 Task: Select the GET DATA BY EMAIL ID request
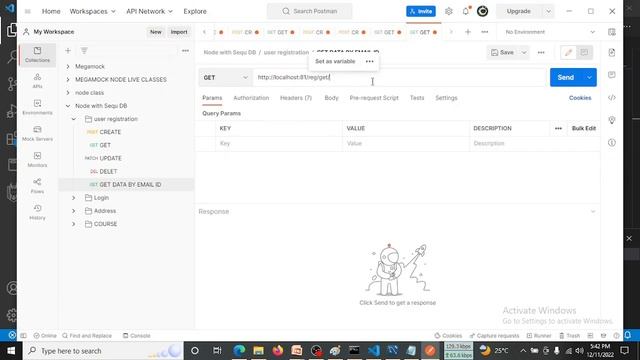(126, 184)
